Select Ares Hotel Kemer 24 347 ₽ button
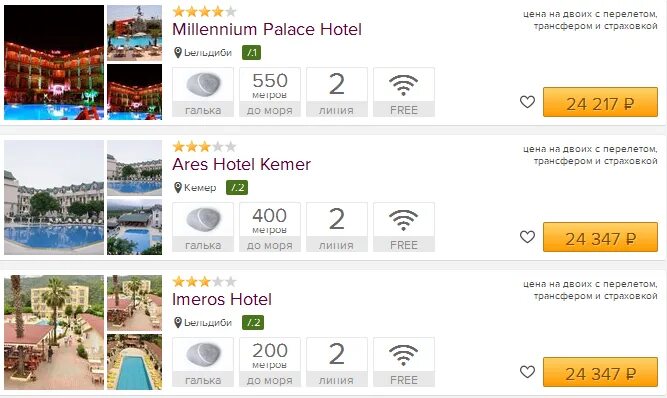This screenshot has width=667, height=398. pos(600,237)
